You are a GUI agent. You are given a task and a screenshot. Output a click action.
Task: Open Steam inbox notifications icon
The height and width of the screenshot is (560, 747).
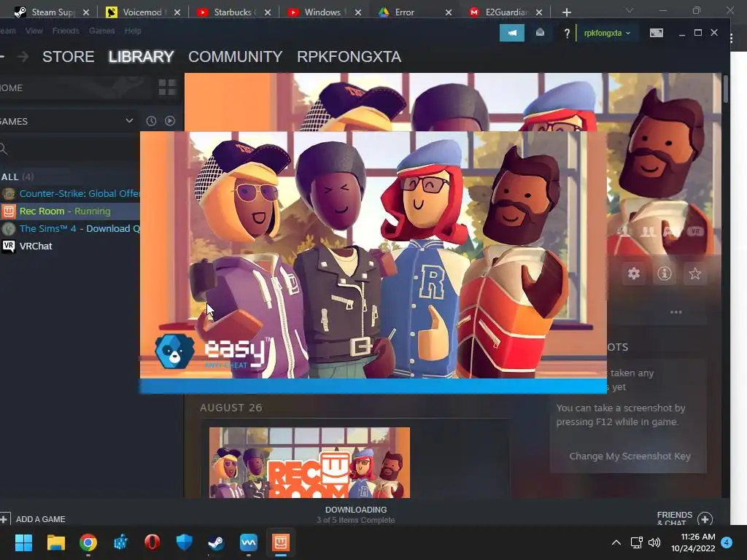tap(540, 33)
